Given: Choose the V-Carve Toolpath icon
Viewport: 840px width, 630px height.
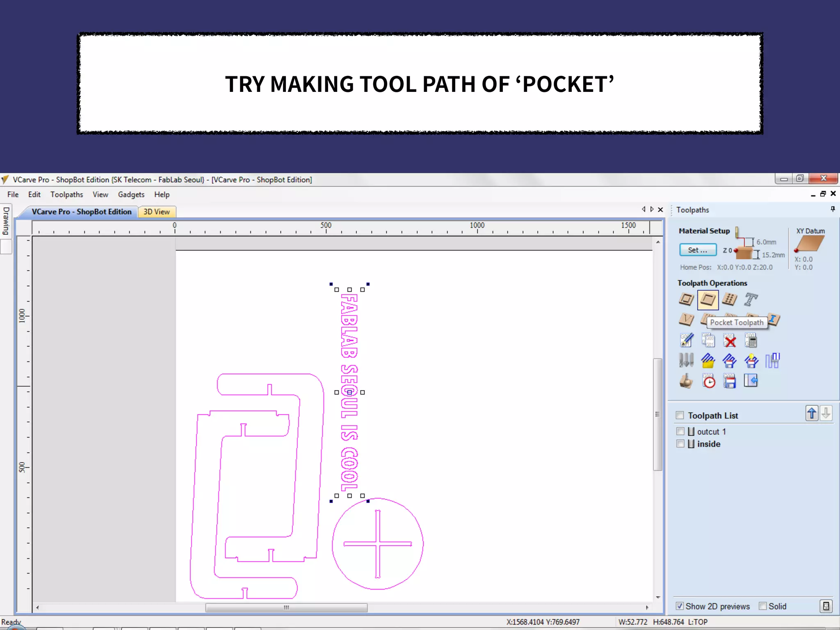Looking at the screenshot, I should 686,320.
